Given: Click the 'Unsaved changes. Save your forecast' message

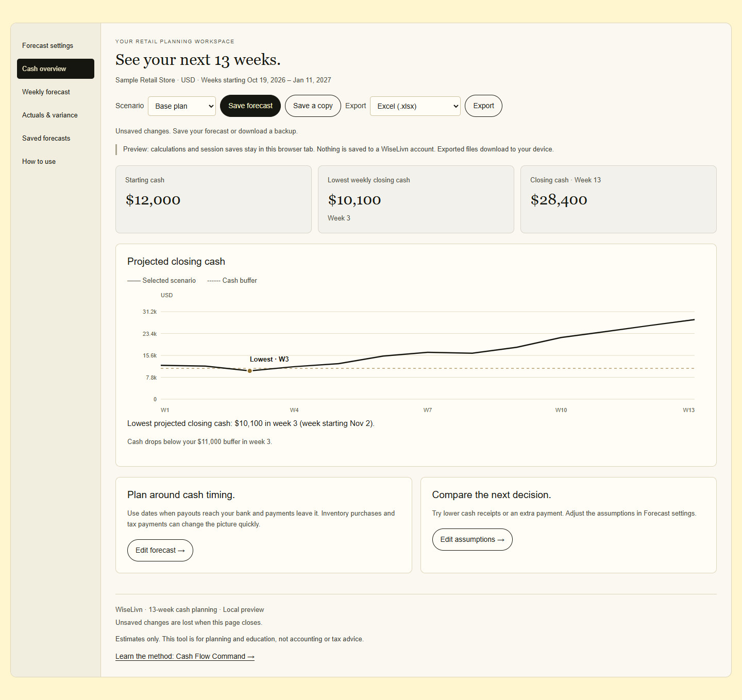Looking at the screenshot, I should 207,131.
